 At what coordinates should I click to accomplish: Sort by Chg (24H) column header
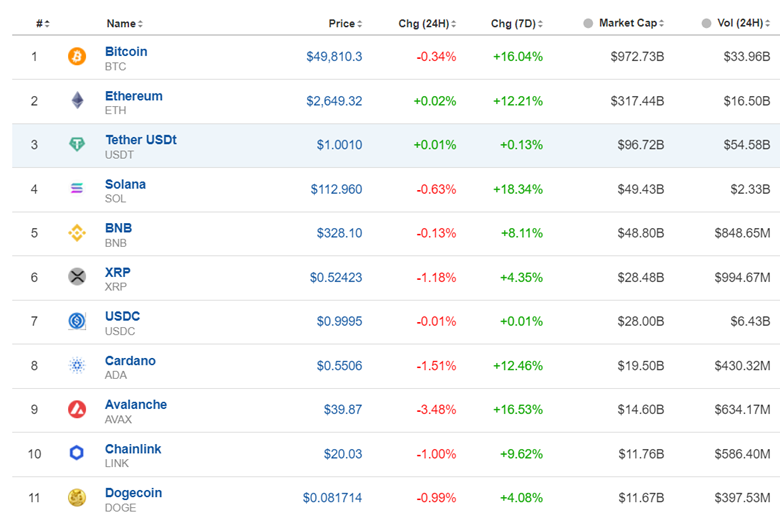[426, 23]
